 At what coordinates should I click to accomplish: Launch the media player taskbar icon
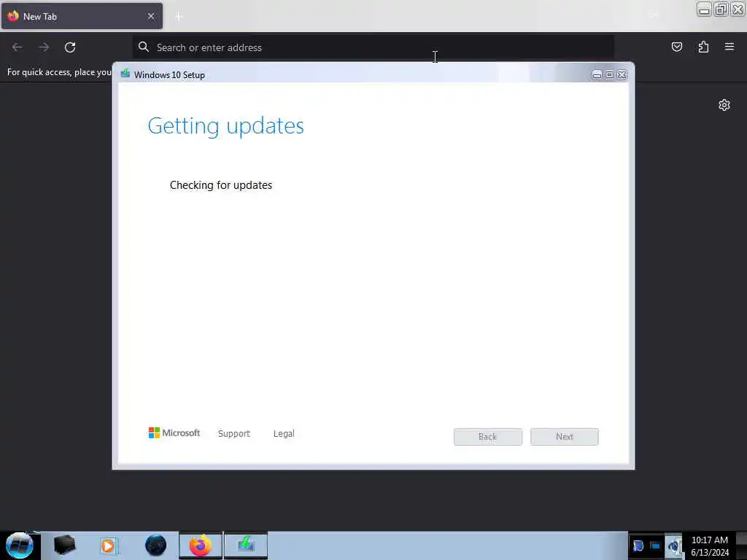coord(109,545)
